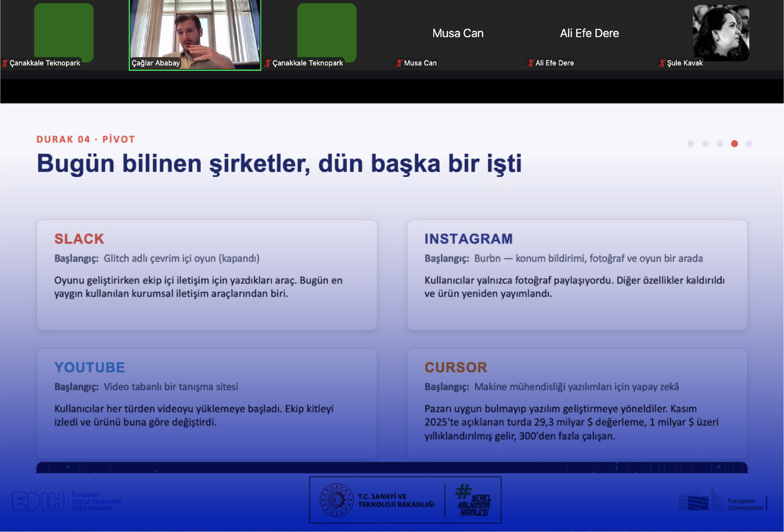Select Çanakkale Teknopark green tile next to Musa Can
784x532 pixels.
[x=327, y=32]
